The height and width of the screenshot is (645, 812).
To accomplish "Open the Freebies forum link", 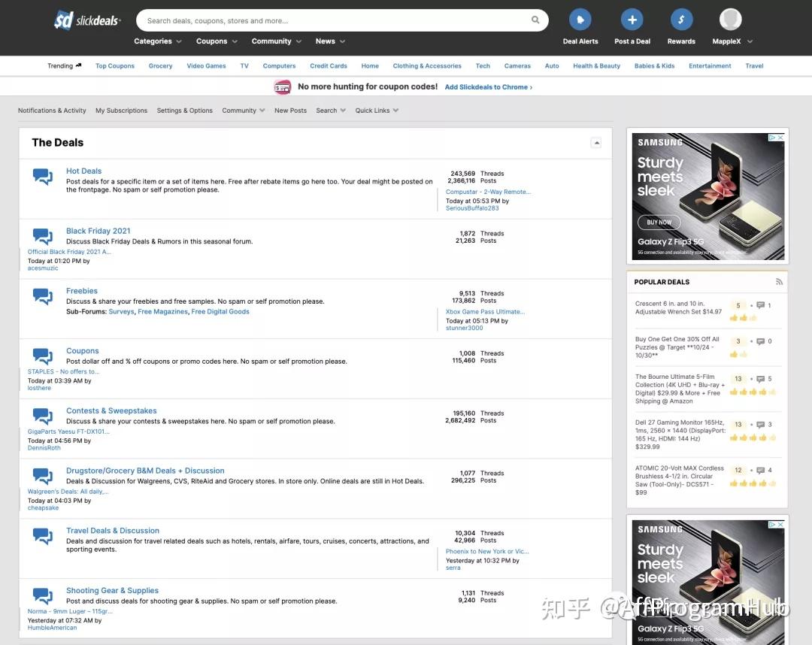I will 81,291.
